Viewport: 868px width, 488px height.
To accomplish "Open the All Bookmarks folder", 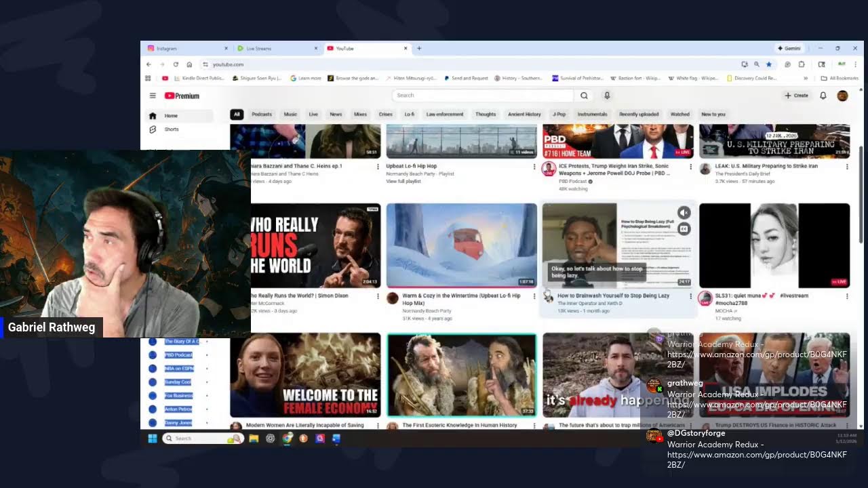I will (x=838, y=78).
